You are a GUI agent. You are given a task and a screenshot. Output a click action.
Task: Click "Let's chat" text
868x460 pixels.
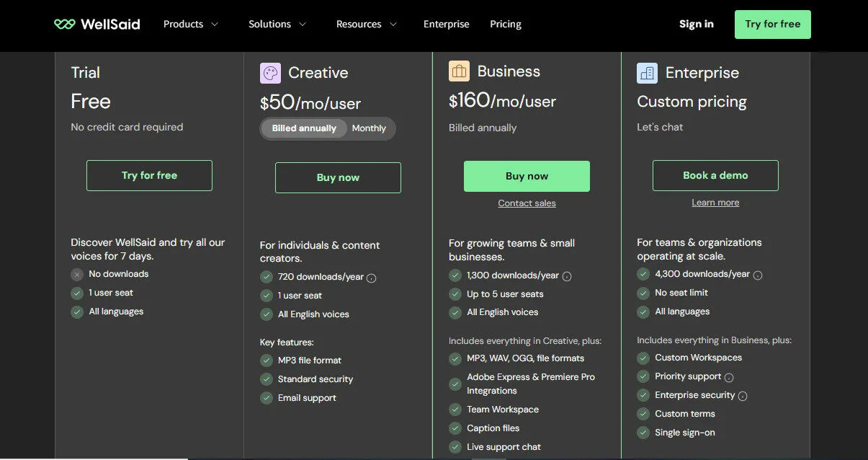point(660,127)
